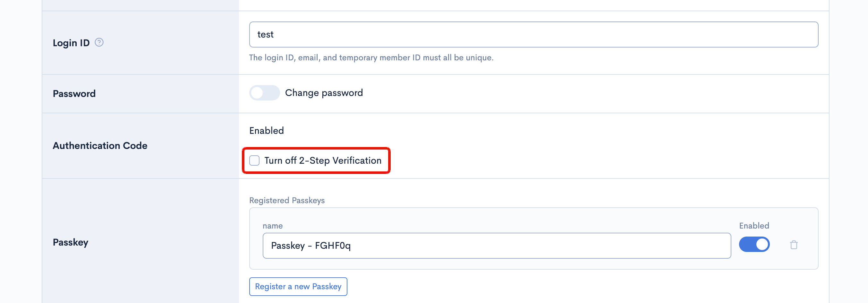This screenshot has width=868, height=303.
Task: Click the Password section label
Action: coord(74,93)
